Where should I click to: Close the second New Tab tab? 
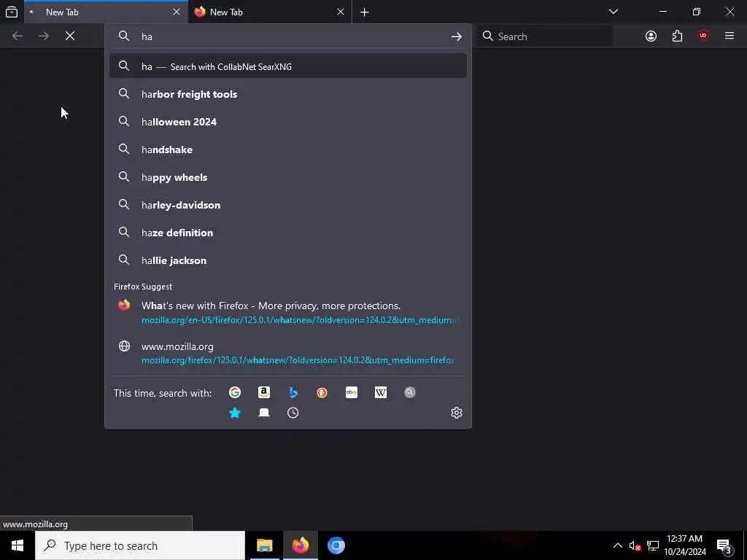click(340, 12)
